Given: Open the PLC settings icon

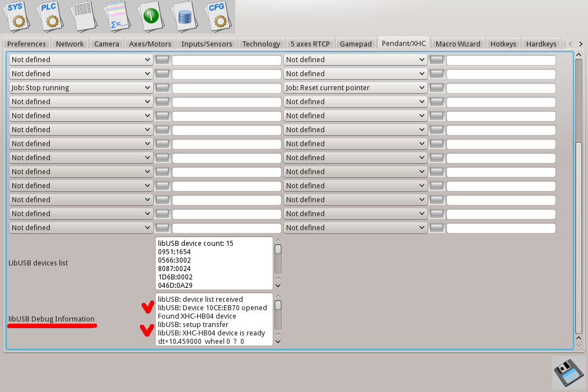Looking at the screenshot, I should [x=52, y=16].
